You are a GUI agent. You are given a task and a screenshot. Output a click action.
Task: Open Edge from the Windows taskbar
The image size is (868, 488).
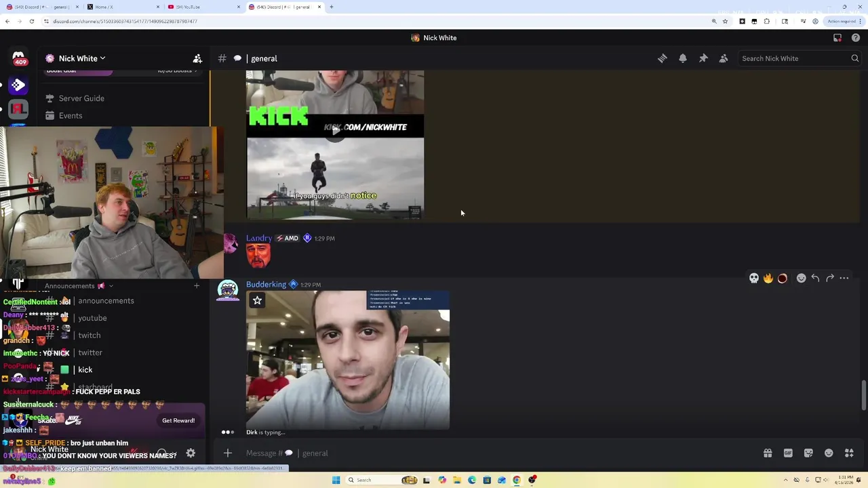[x=472, y=480]
